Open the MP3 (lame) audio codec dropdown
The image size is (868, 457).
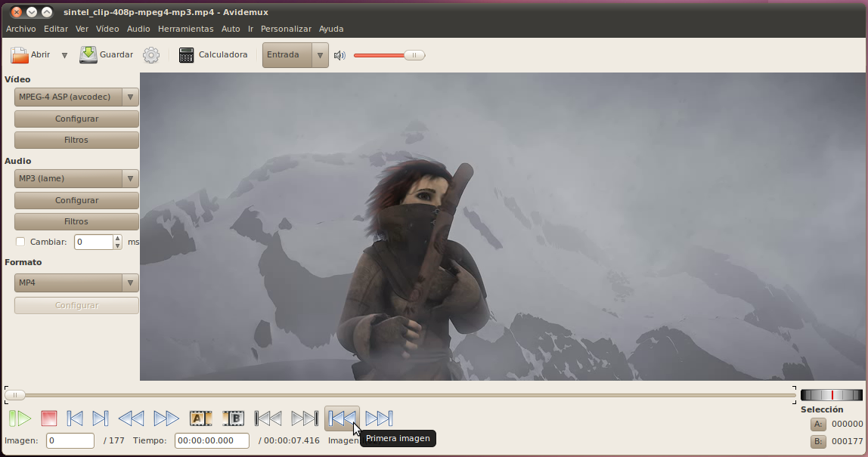[x=76, y=179]
